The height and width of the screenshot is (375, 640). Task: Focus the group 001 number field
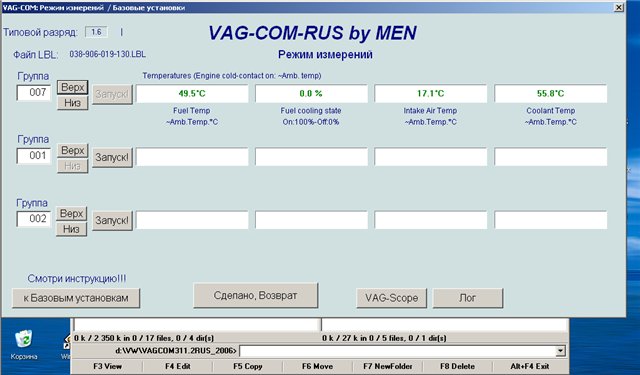(x=33, y=155)
